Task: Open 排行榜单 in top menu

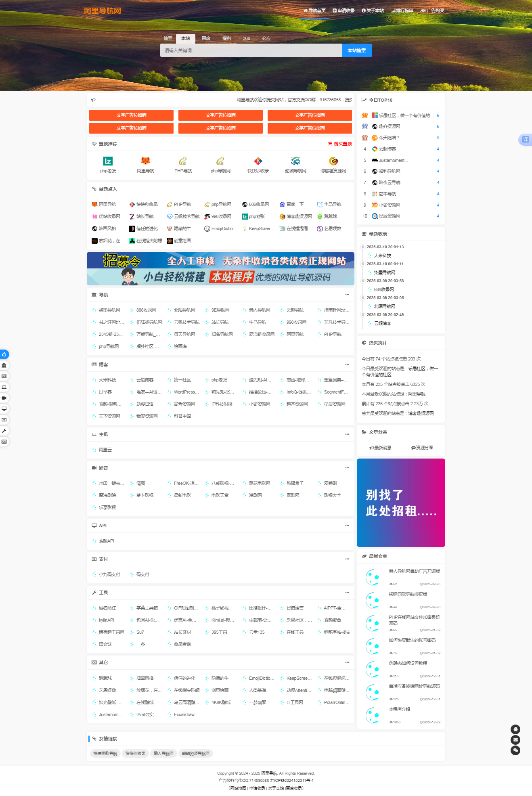Action: 402,10
